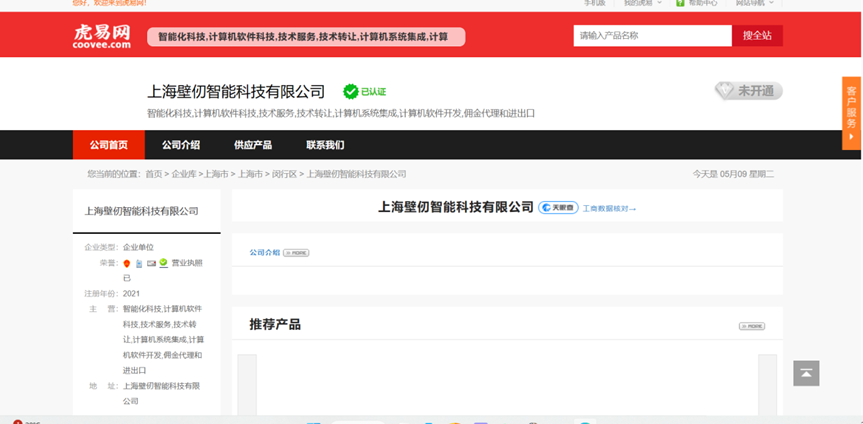863x424 pixels.
Task: Click the red honor medal icon
Action: (x=127, y=263)
